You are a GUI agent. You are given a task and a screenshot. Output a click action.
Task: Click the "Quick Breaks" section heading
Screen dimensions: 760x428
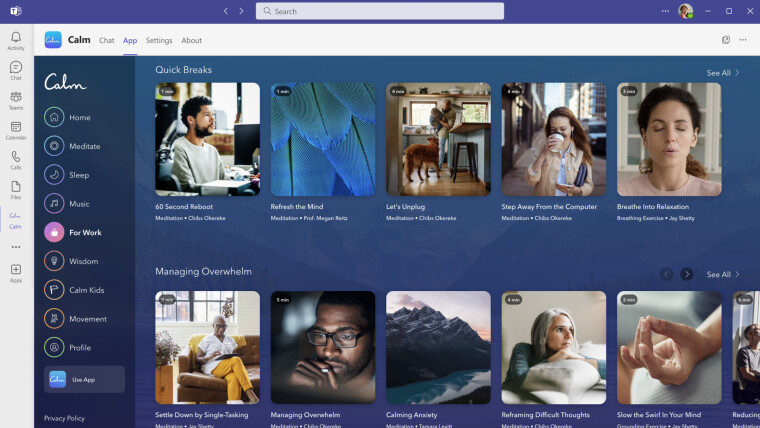coord(183,70)
